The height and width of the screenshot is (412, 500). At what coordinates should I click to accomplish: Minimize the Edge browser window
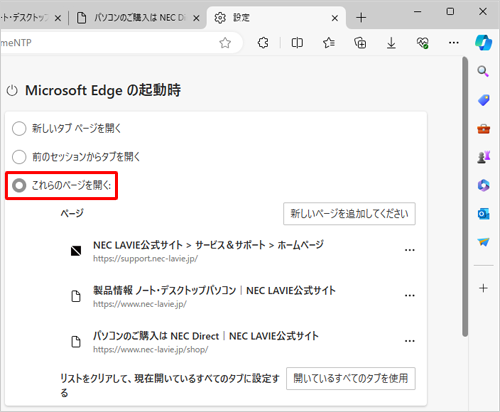coord(418,12)
